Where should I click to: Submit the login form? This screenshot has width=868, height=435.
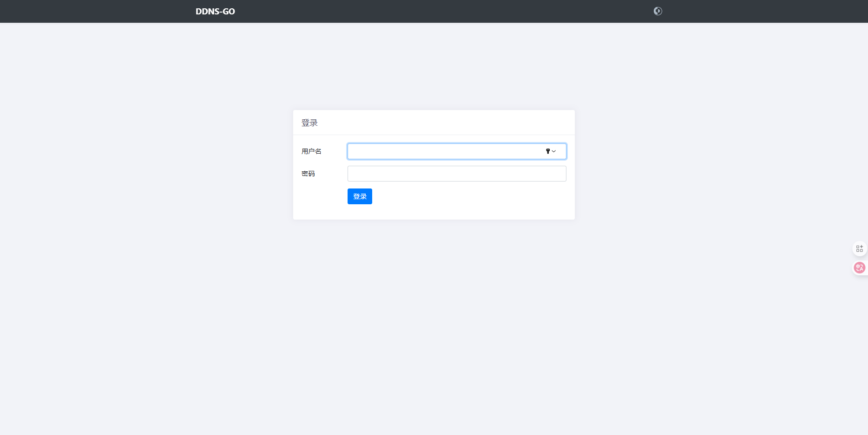360,196
